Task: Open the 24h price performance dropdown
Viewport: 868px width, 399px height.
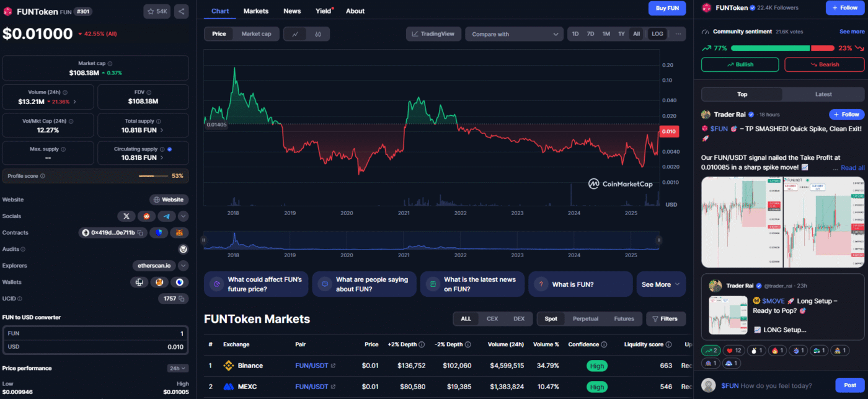Action: 178,368
